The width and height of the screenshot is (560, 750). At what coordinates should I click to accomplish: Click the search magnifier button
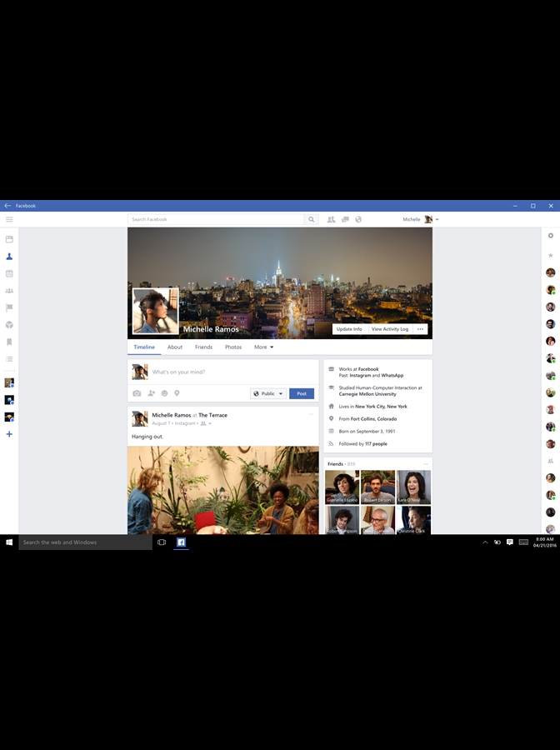312,219
